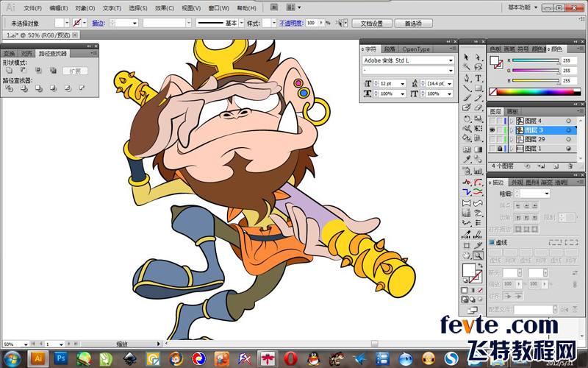Select the Pen tool
Screen dimensions: 588x368
[467, 78]
